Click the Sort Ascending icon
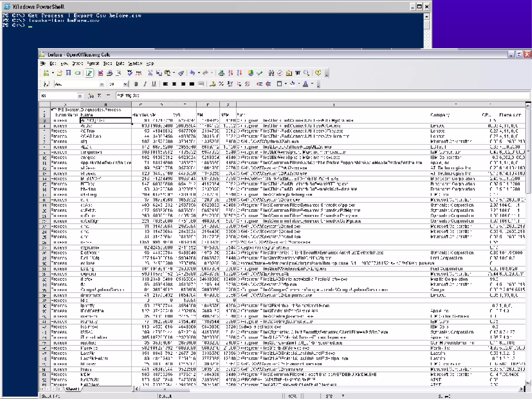 coord(230,73)
